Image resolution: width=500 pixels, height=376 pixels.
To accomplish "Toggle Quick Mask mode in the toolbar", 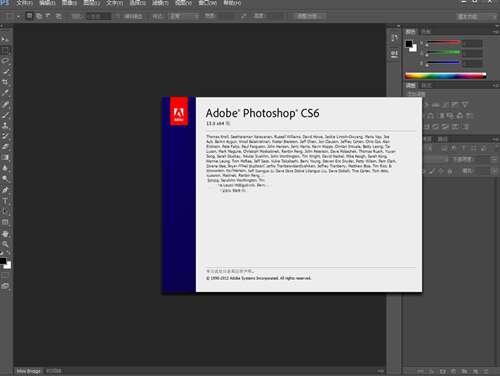I will [5, 276].
